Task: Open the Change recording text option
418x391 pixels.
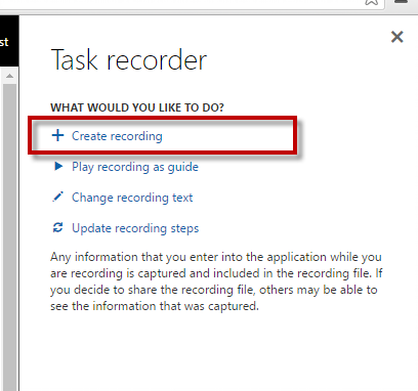Action: 132,198
